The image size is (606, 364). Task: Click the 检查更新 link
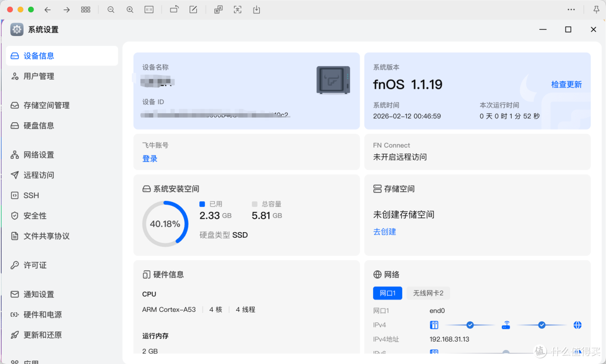566,84
